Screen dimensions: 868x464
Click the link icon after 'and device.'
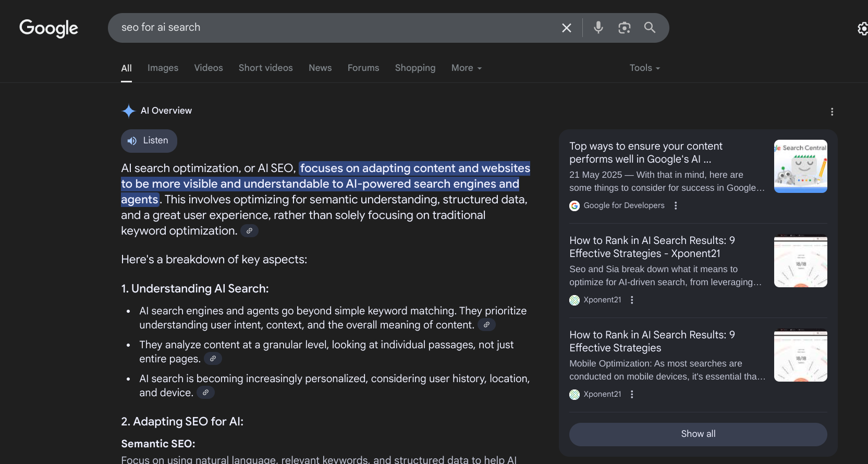tap(205, 393)
